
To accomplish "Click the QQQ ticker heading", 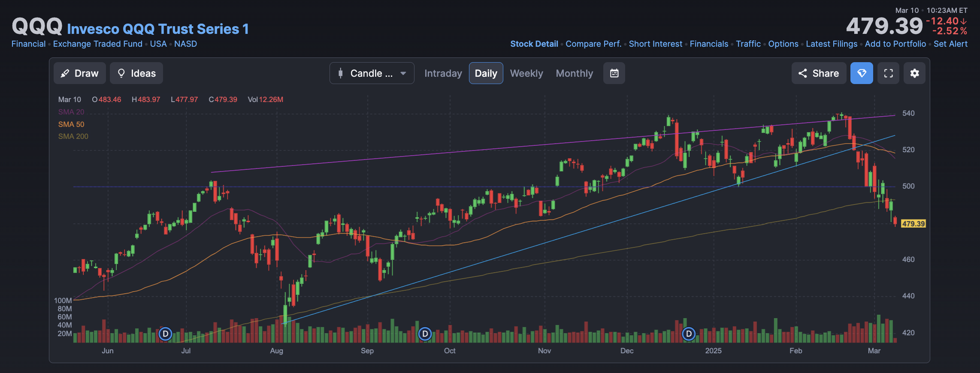I will [x=37, y=27].
